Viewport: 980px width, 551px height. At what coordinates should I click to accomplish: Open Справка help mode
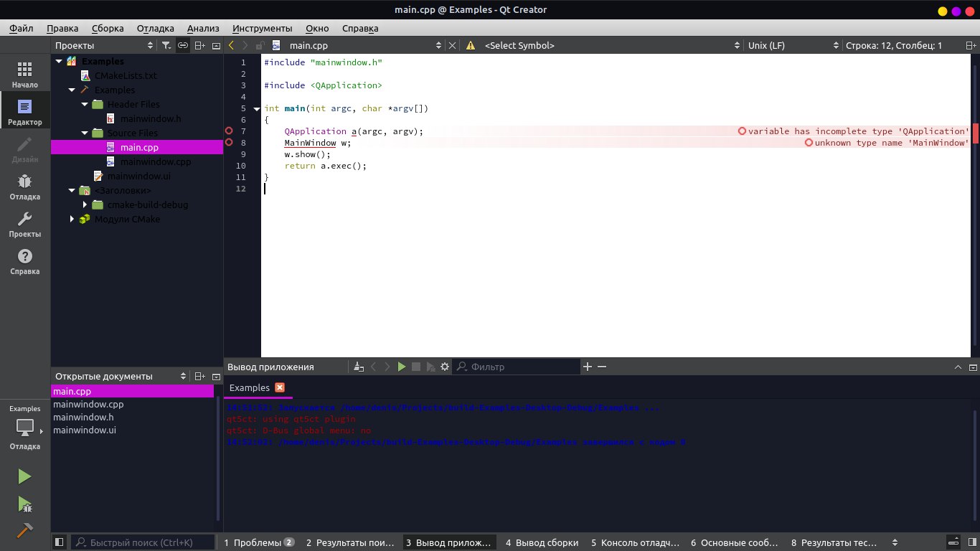(25, 261)
